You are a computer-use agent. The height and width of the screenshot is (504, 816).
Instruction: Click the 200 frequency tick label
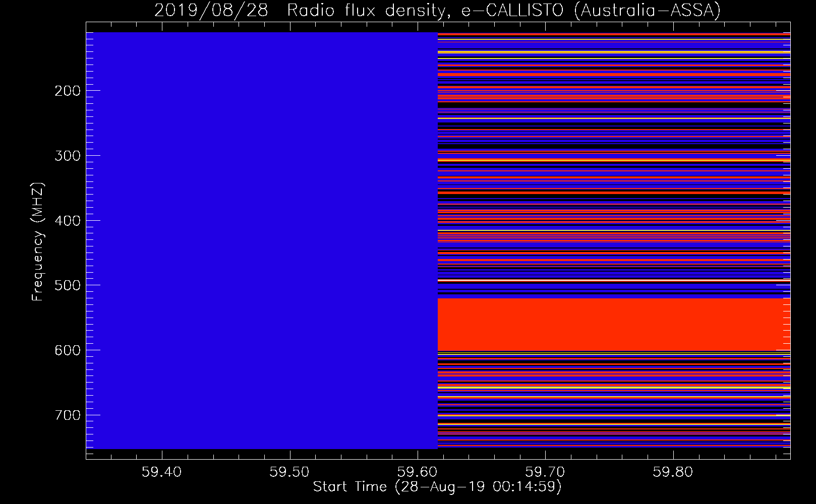[68, 91]
